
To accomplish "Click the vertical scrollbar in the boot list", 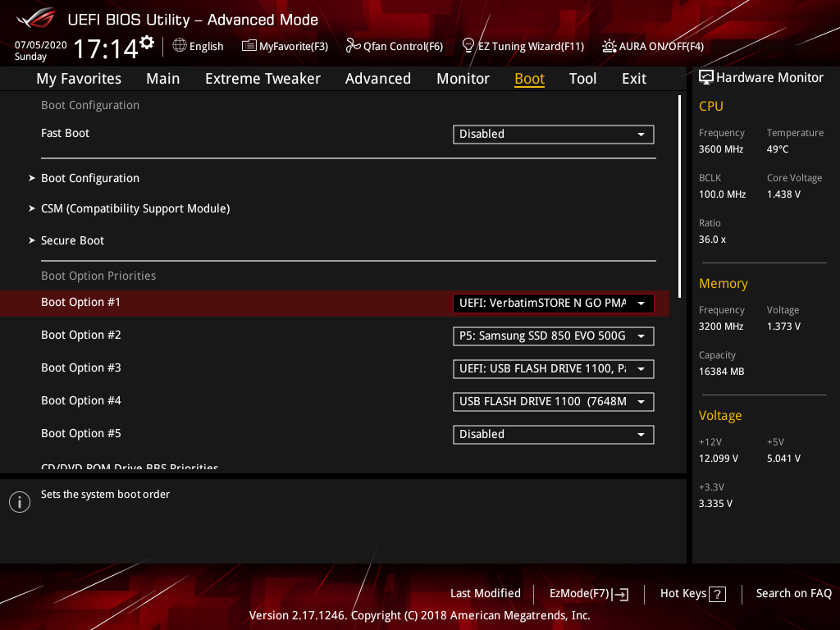I will (x=679, y=195).
